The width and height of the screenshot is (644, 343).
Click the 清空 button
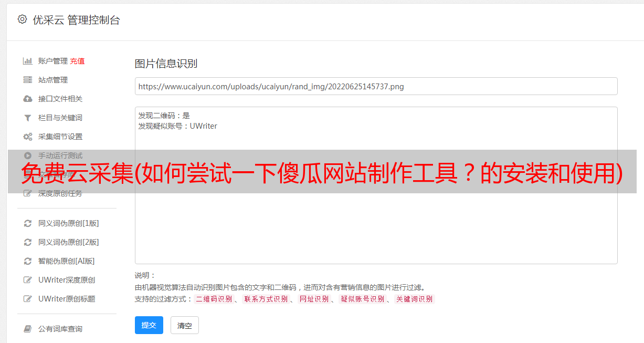(185, 325)
